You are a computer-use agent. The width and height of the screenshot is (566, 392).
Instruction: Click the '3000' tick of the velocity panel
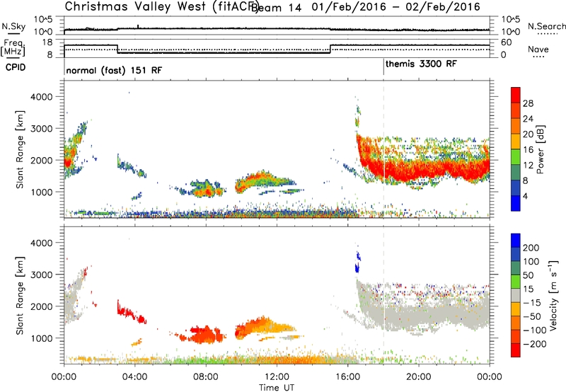tap(42, 275)
